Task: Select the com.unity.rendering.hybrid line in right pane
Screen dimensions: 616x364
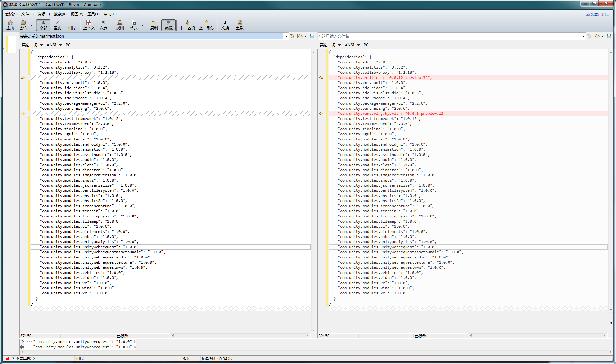Action: coord(468,114)
